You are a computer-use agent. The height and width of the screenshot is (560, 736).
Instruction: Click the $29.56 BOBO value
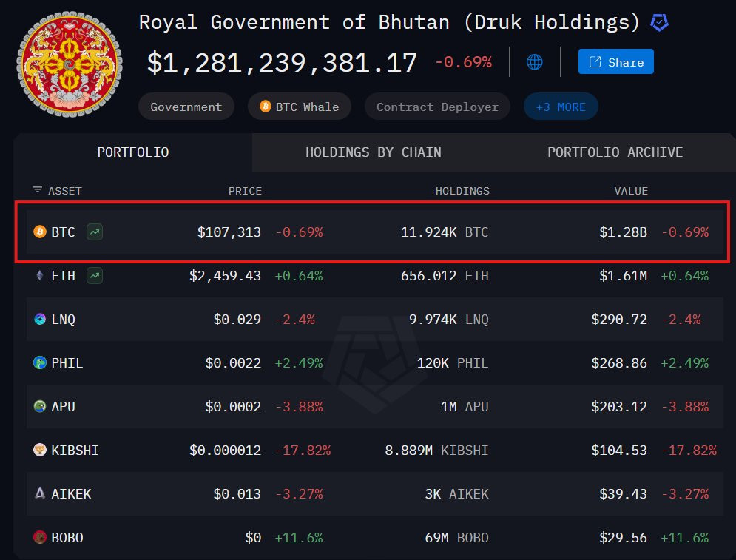pyautogui.click(x=624, y=538)
